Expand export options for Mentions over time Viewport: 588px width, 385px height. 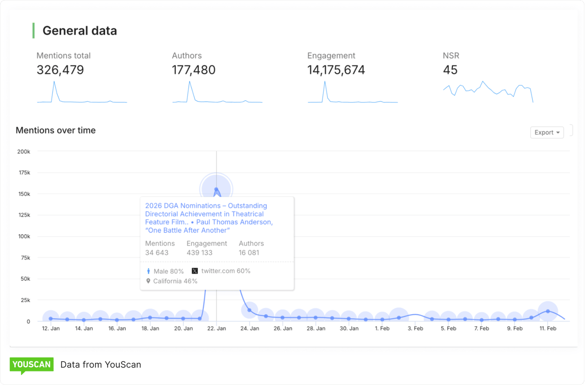pyautogui.click(x=547, y=132)
